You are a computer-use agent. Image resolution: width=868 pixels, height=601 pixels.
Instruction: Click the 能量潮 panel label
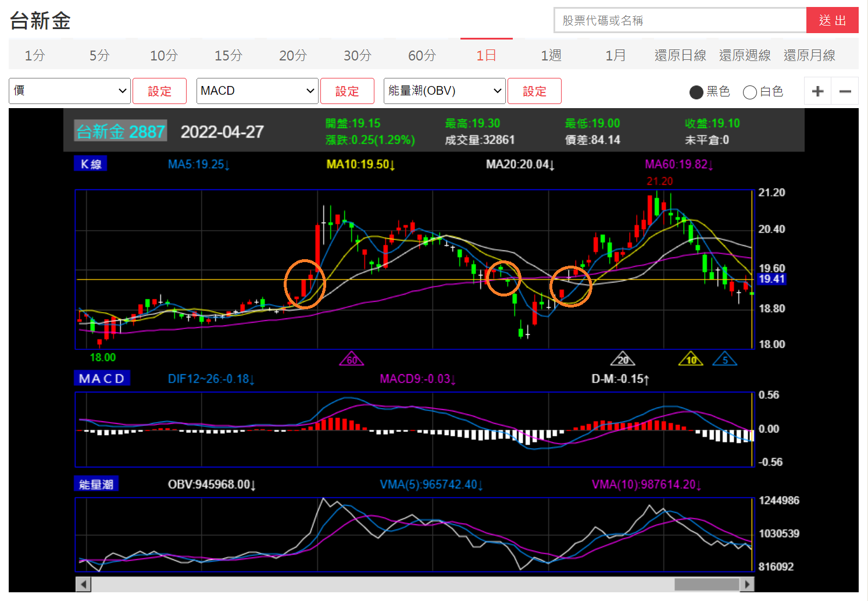97,484
